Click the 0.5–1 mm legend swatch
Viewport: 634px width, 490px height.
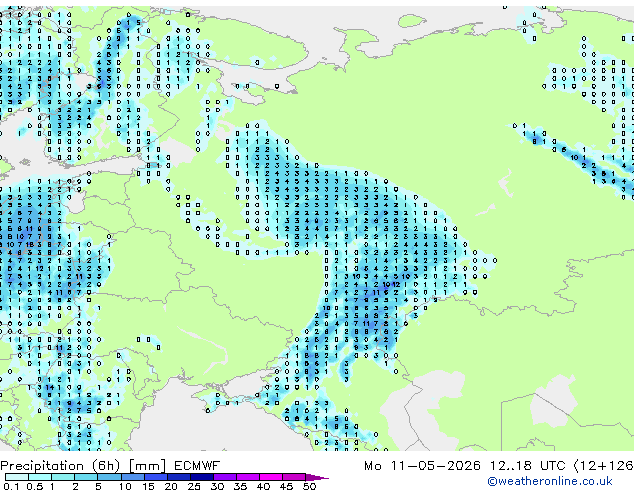click(x=40, y=477)
